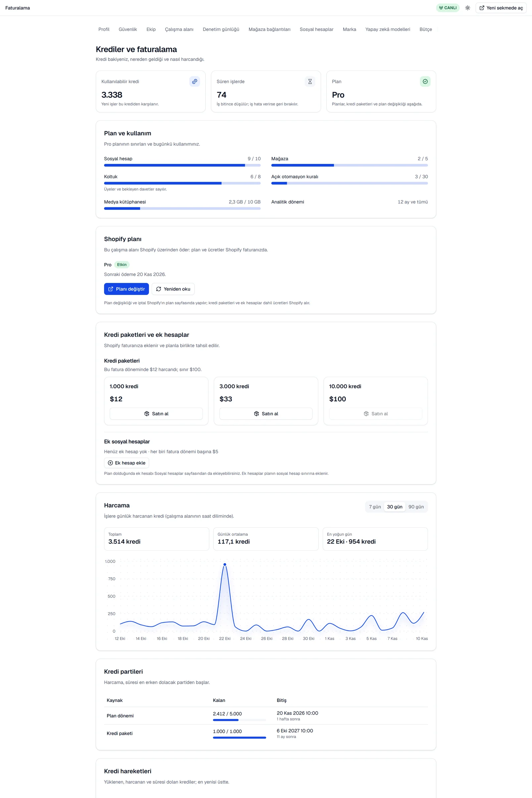
Task: Click the Etkin status badge next to Pro
Action: coord(122,265)
